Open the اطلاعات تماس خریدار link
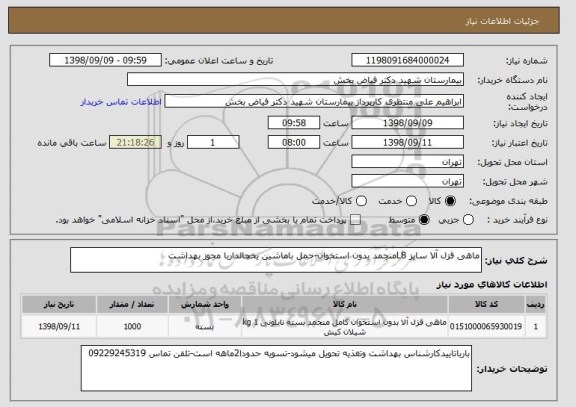576x407 pixels. click(121, 102)
